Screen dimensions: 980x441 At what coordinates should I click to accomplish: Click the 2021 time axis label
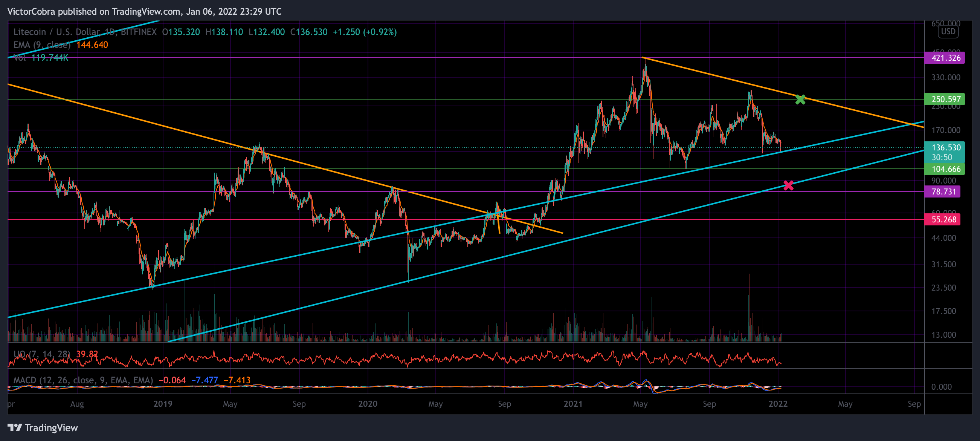tap(573, 404)
